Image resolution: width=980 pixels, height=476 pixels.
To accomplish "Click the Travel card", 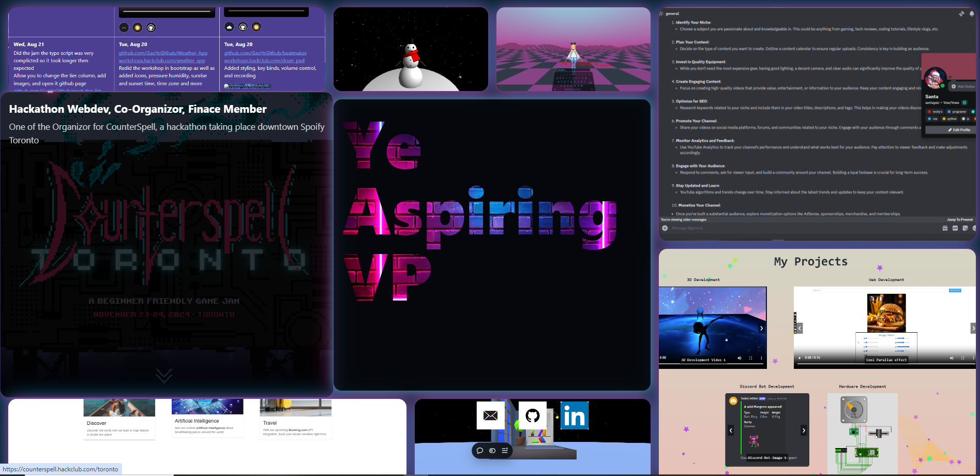I will pos(295,419).
